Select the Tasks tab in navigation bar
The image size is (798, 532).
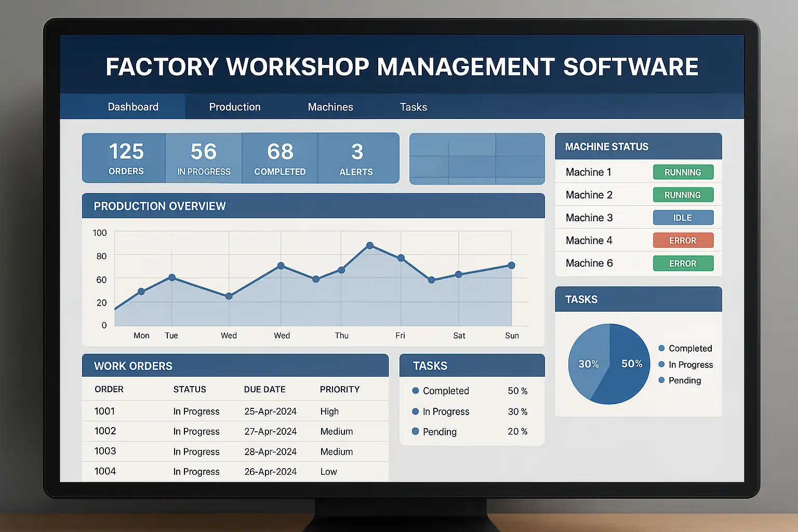click(414, 107)
